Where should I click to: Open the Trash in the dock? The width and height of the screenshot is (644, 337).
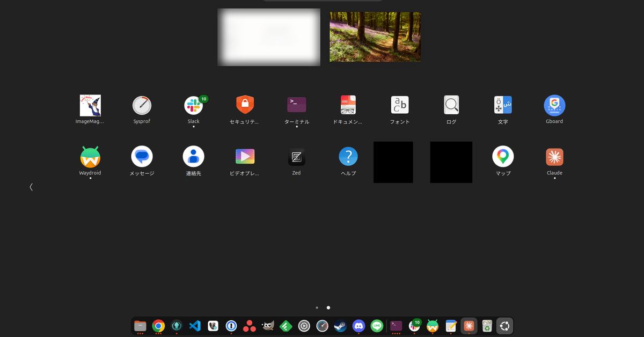click(487, 326)
